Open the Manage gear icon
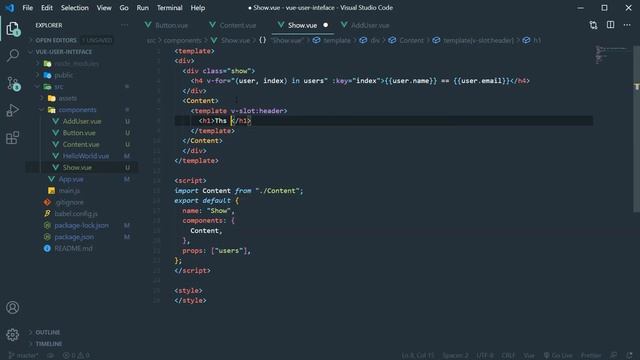640x360 pixels. (x=13, y=335)
